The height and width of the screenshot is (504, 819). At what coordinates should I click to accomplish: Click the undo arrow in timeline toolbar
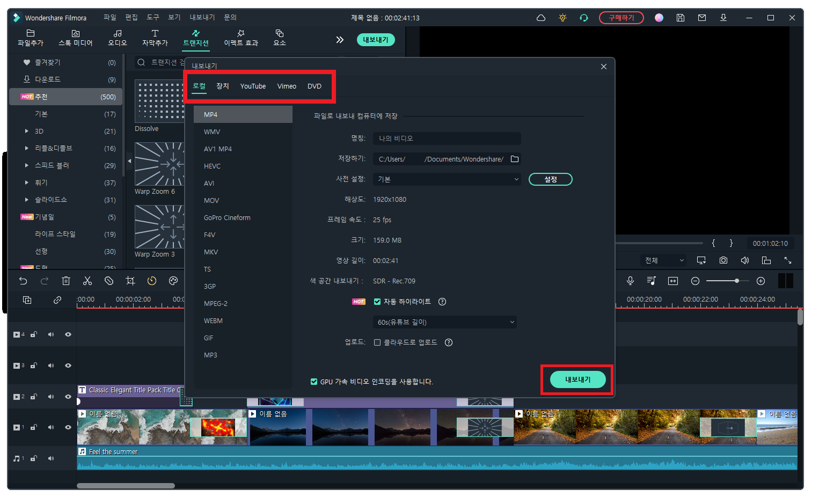(23, 281)
